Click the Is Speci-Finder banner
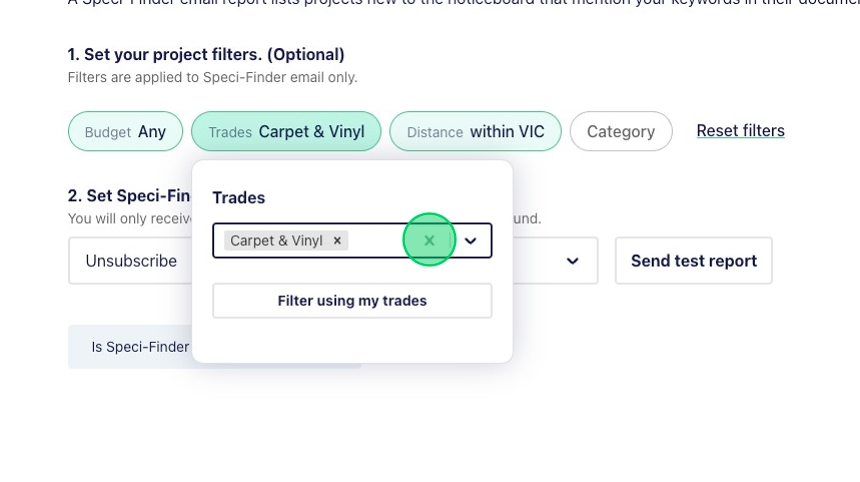 click(x=130, y=347)
